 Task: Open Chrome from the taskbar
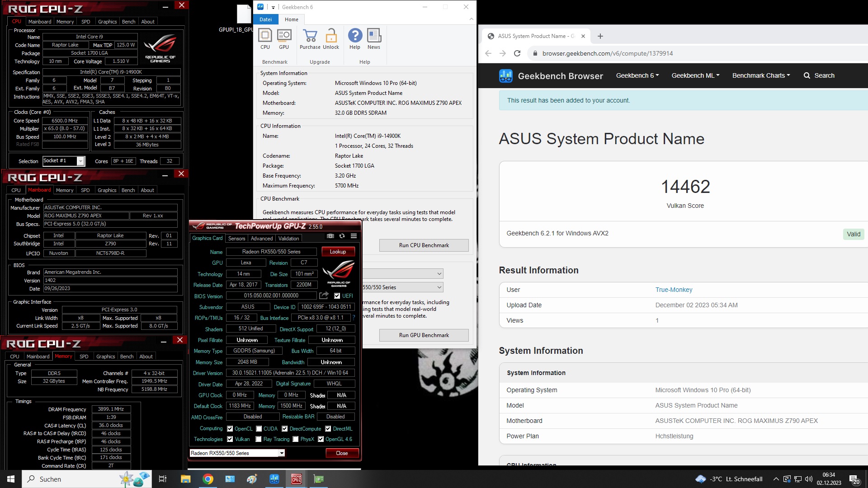tap(208, 479)
